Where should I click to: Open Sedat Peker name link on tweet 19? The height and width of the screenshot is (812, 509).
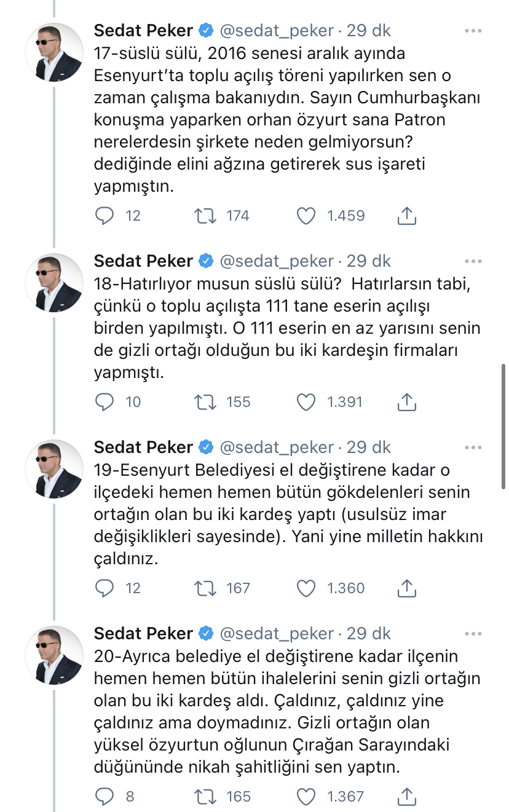click(143, 447)
